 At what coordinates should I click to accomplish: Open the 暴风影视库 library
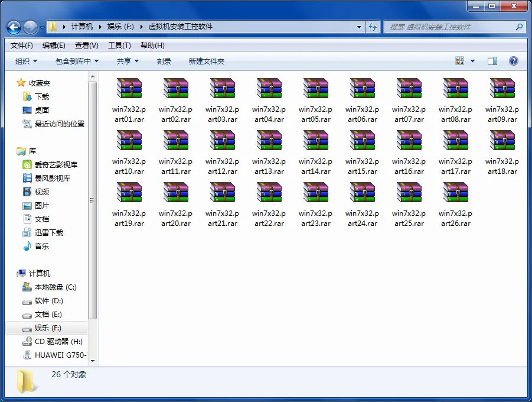pyautogui.click(x=47, y=179)
